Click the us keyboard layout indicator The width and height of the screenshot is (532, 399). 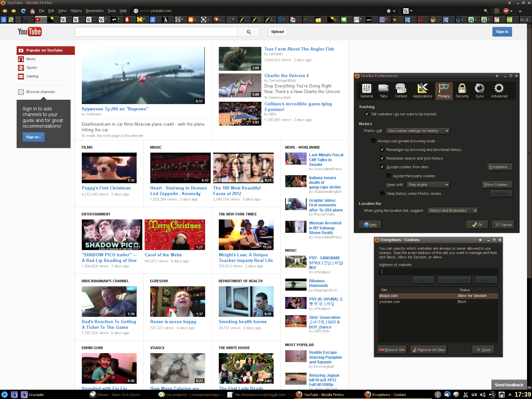pos(474,395)
